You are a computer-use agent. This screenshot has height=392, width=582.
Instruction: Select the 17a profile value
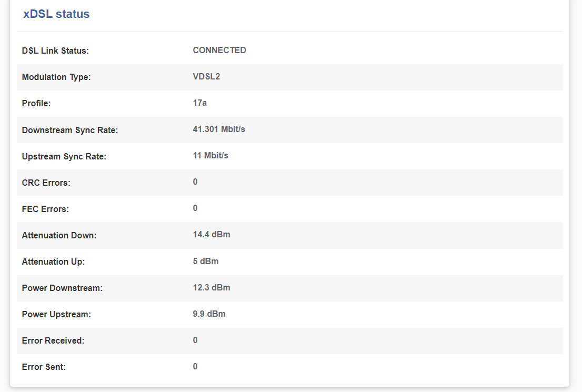(x=200, y=103)
